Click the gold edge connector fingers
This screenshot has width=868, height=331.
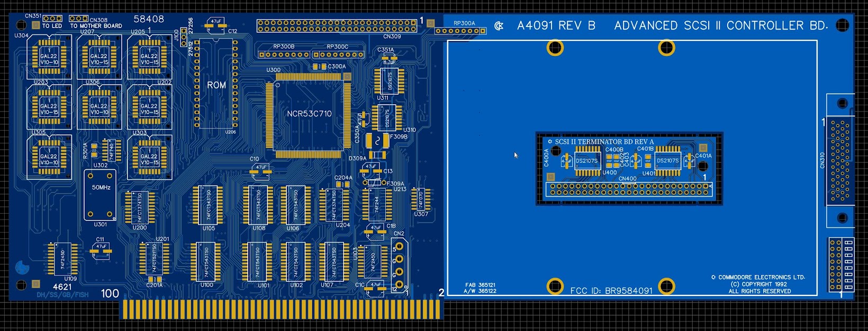(x=283, y=309)
